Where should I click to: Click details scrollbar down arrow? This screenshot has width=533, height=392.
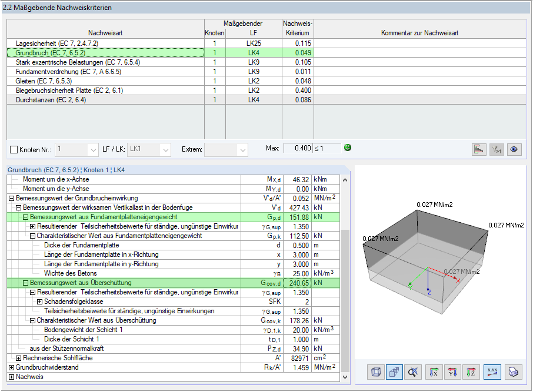pos(345,377)
